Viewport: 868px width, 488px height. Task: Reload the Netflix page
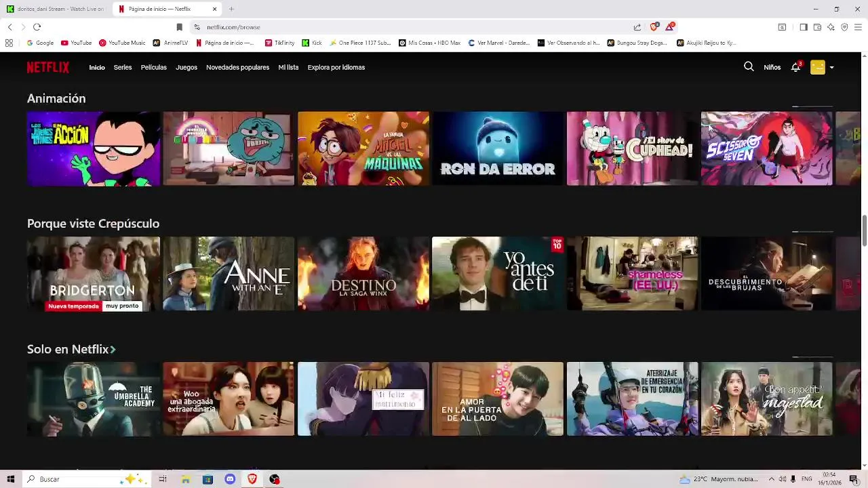point(37,27)
